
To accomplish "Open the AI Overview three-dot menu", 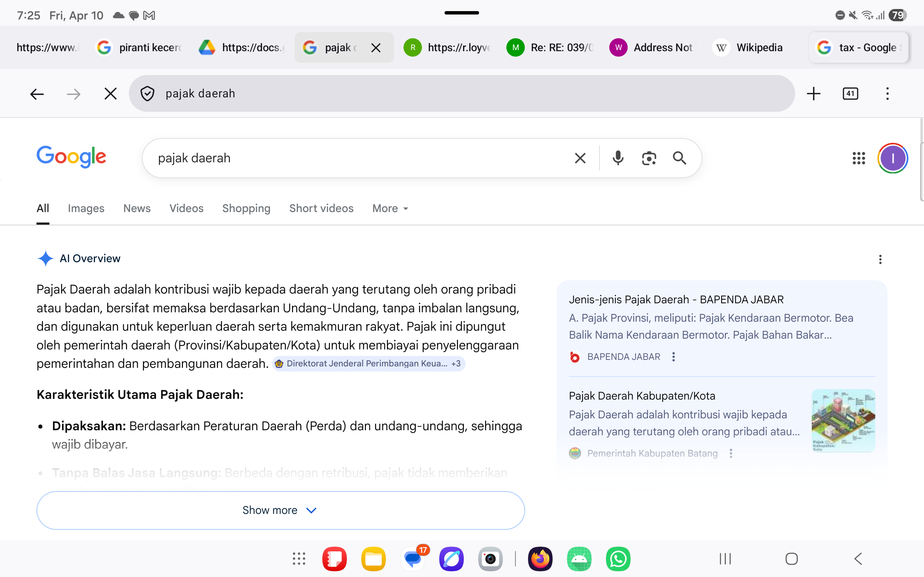I will coord(880,259).
